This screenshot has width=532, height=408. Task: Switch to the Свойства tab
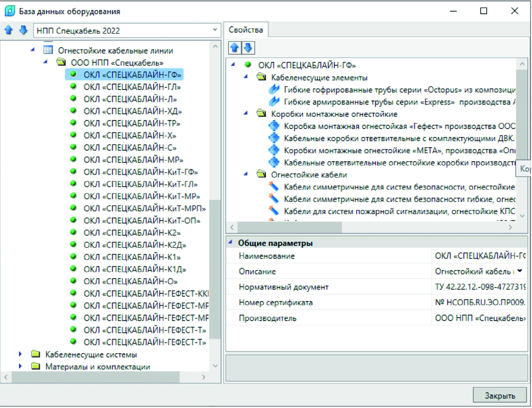[245, 30]
